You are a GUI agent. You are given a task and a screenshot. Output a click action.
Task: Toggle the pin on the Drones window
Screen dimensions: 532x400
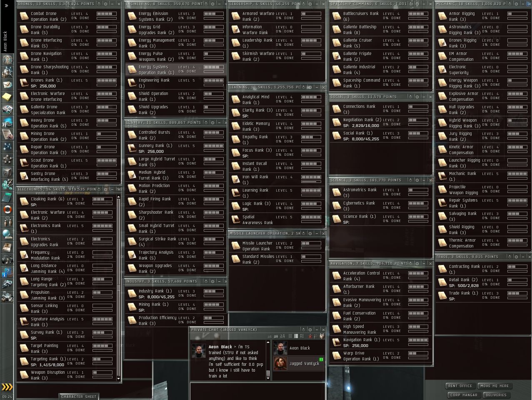tap(105, 4)
